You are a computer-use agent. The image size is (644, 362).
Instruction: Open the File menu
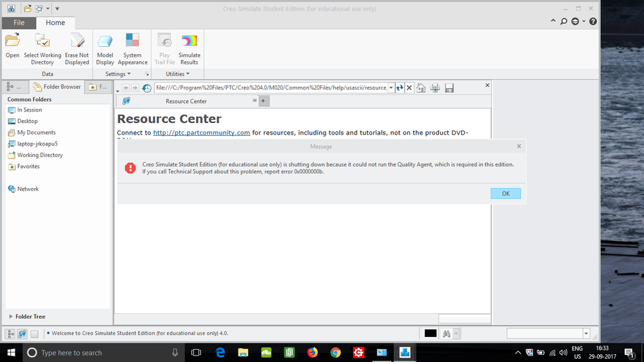pos(19,23)
